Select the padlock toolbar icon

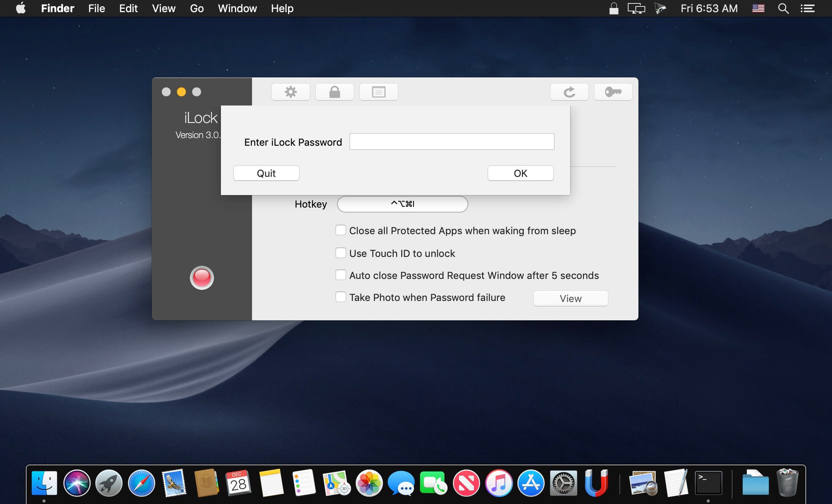tap(334, 92)
